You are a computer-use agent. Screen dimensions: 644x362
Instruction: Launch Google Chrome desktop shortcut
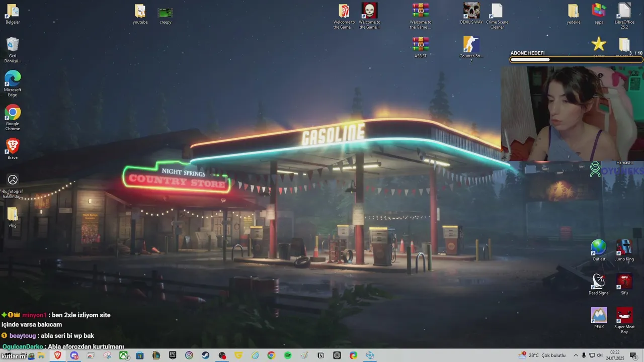(13, 118)
